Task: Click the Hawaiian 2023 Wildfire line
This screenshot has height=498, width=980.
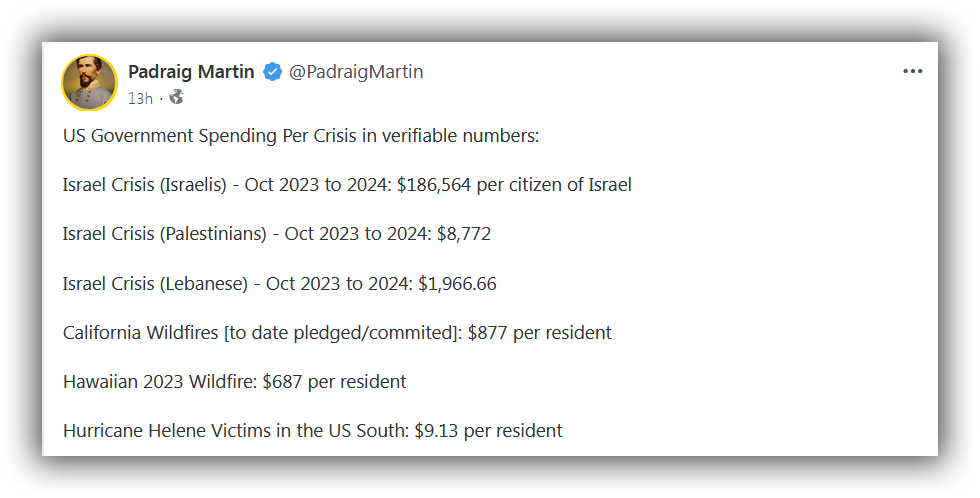Action: [x=234, y=382]
